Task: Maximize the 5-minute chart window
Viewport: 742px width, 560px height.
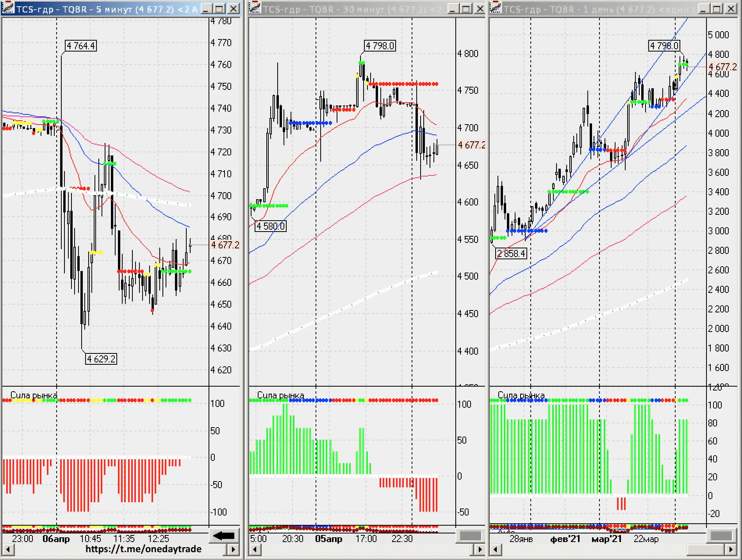Action: pyautogui.click(x=220, y=9)
